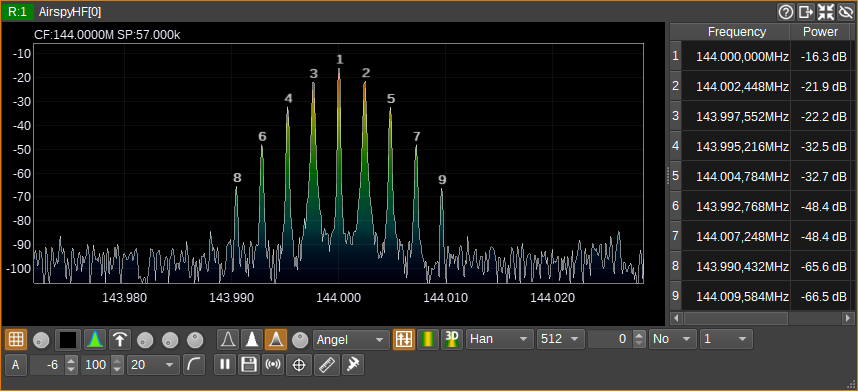Image resolution: width=858 pixels, height=391 pixels.
Task: Expand the 512 FFT size dropdown
Action: pos(561,340)
